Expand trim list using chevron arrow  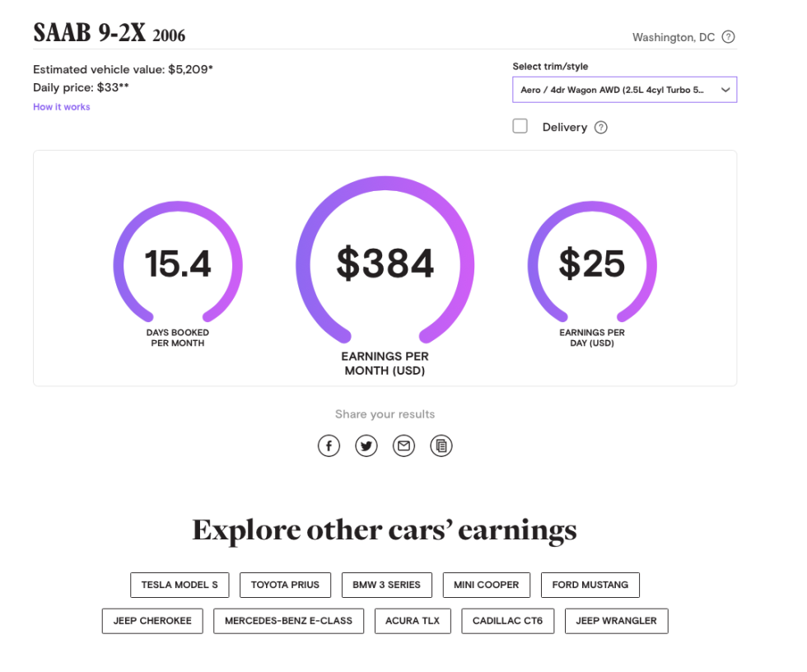coord(725,90)
